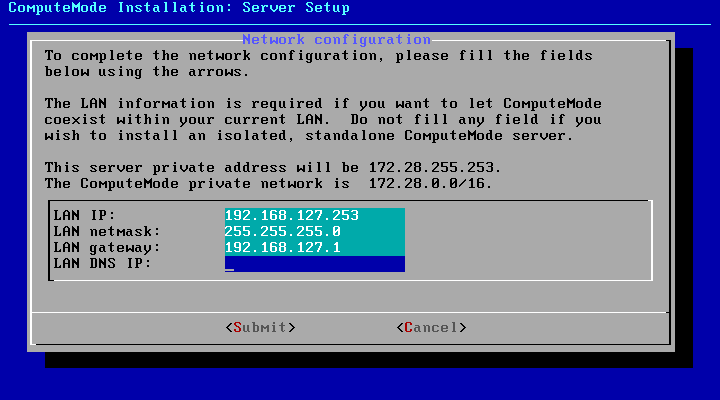The height and width of the screenshot is (400, 720).
Task: Select the Submit button
Action: (x=260, y=327)
